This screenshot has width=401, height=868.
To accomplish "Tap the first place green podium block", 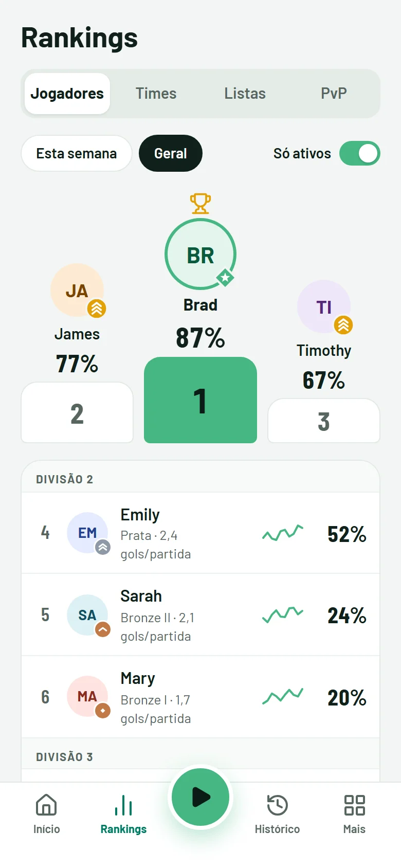I will click(200, 400).
